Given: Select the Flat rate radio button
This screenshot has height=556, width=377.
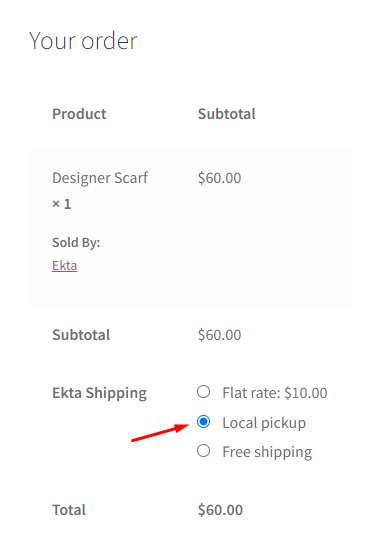Looking at the screenshot, I should (204, 392).
